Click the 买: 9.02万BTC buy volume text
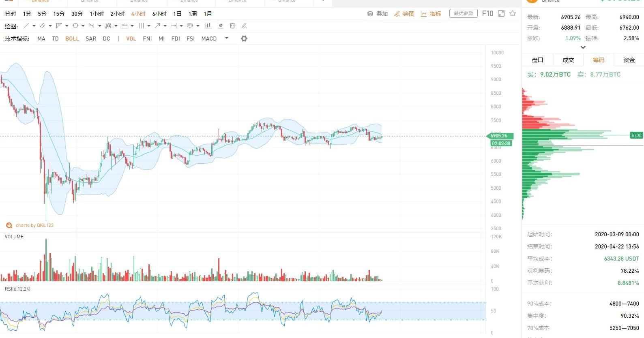This screenshot has height=338, width=644. point(549,75)
